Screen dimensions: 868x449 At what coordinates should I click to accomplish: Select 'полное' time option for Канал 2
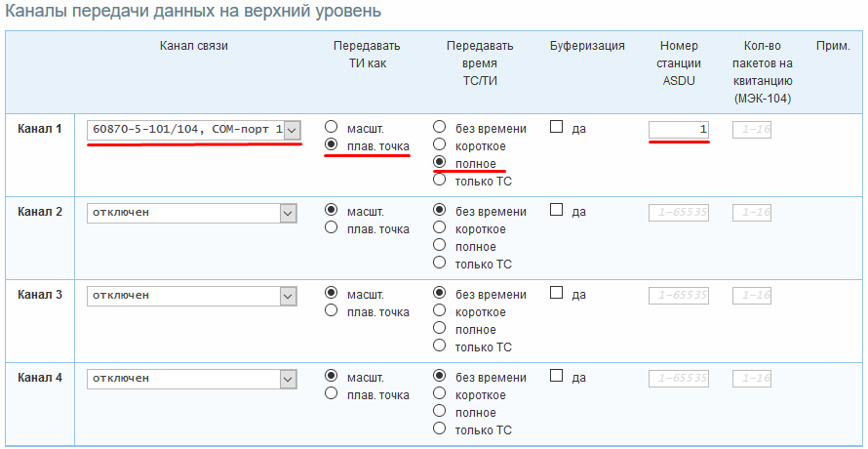pos(440,245)
